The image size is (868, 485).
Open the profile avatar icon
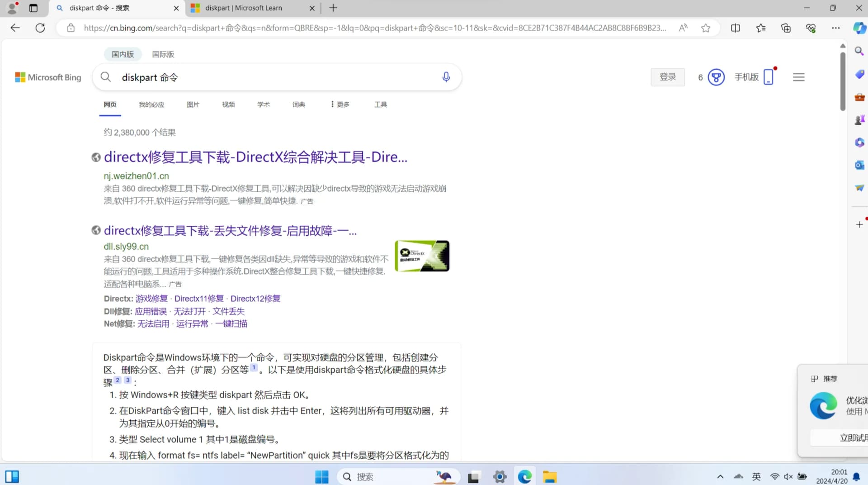click(x=12, y=8)
